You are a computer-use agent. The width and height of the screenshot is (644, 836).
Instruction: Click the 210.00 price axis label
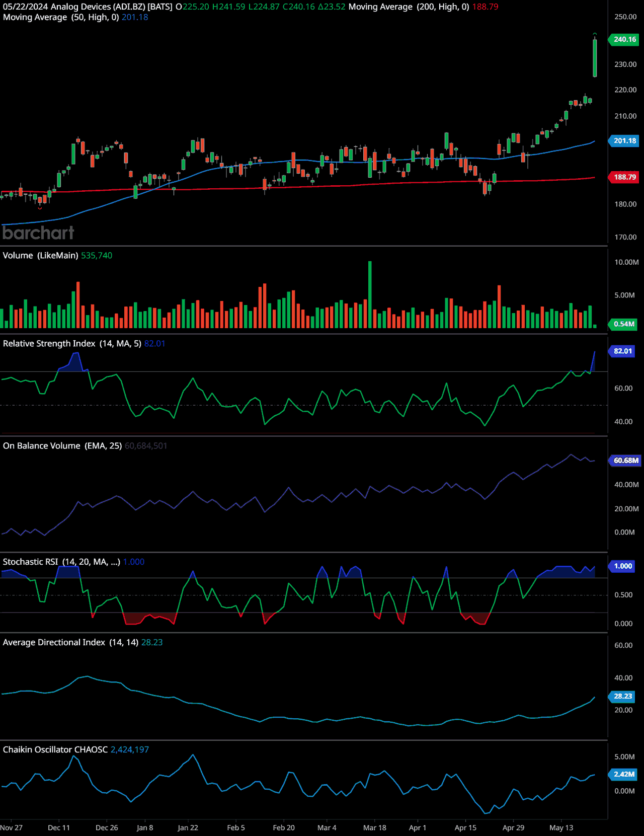tap(625, 116)
